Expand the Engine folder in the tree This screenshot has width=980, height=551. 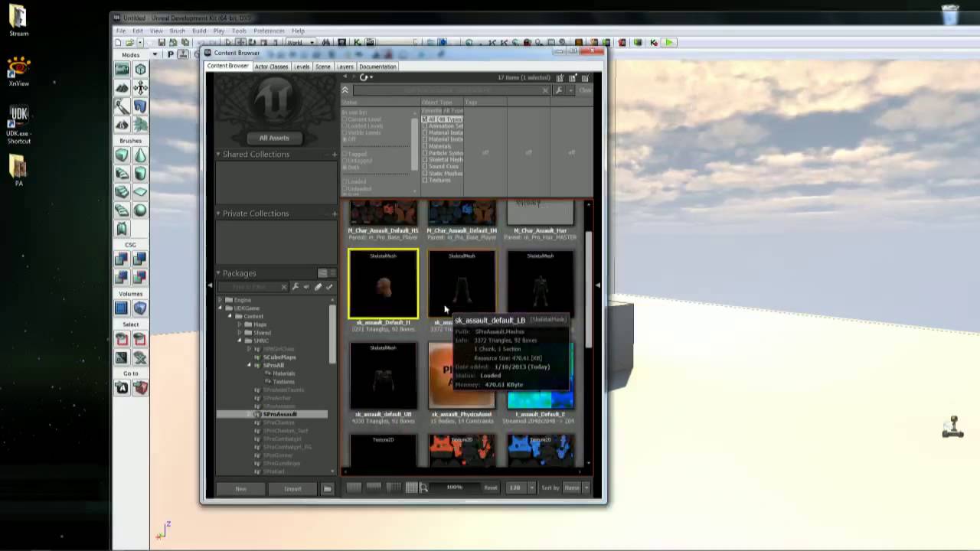pyautogui.click(x=220, y=300)
